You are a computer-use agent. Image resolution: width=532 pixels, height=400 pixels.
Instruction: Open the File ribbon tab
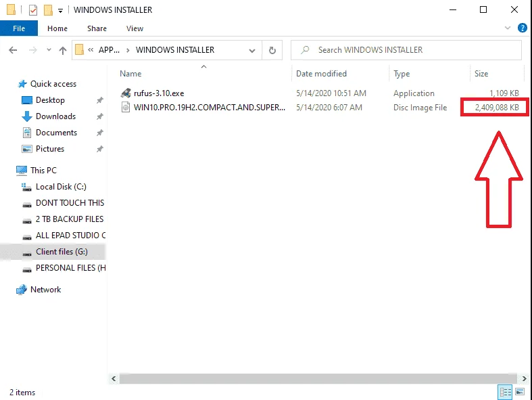click(x=19, y=28)
